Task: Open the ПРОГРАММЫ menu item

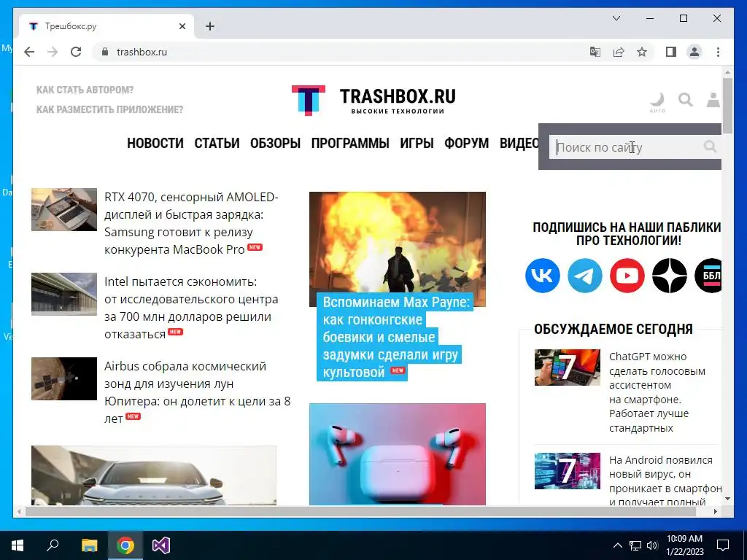Action: 350,143
